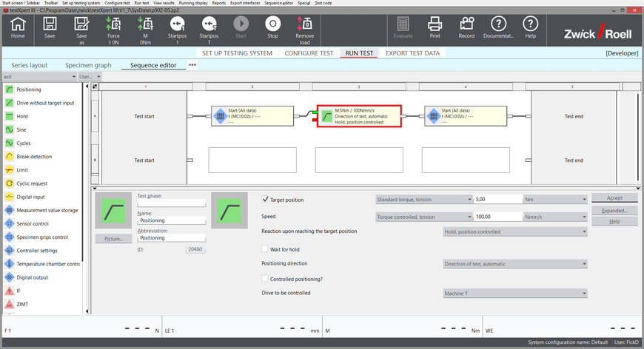This screenshot has width=644, height=349.
Task: Open Standard torque, torsion dropdown
Action: point(424,200)
